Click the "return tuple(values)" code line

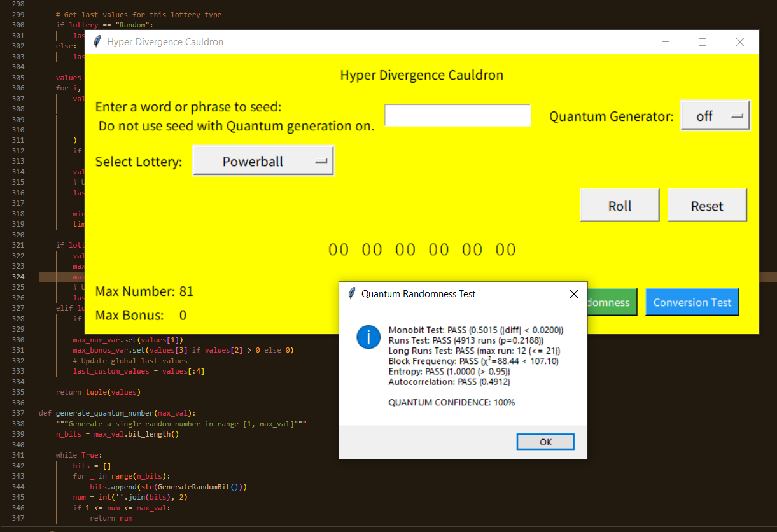(98, 392)
